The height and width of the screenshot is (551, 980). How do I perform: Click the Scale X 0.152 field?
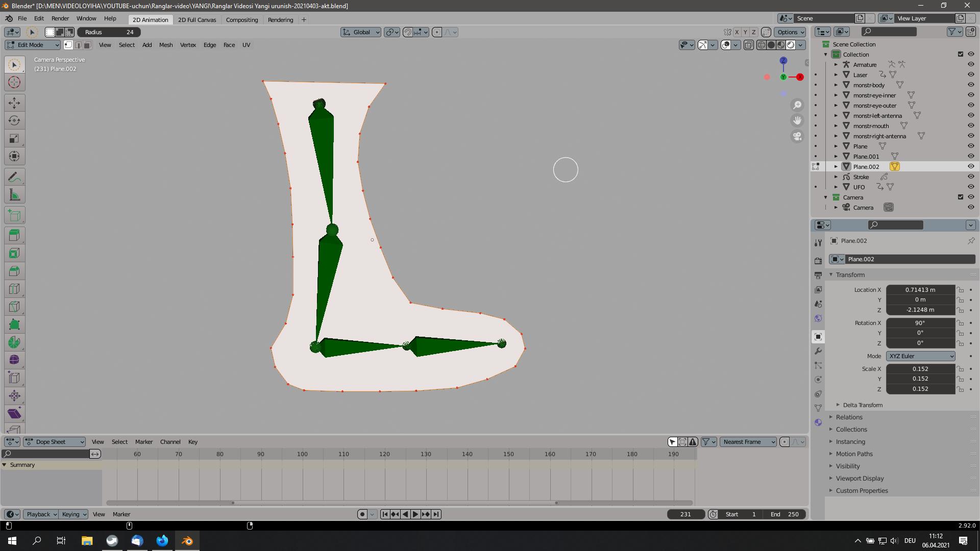click(920, 369)
